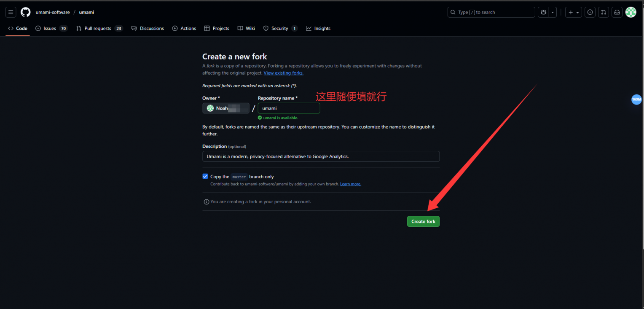Click the "Required fields are marked" note

[250, 86]
